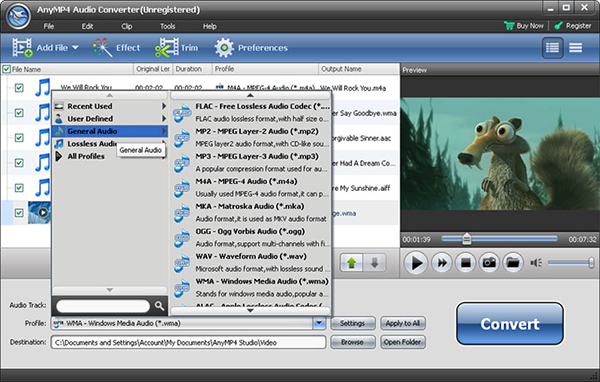The width and height of the screenshot is (600, 382).
Task: Uncheck the Say Goodbye.wma row checkbox
Action: tap(19, 113)
